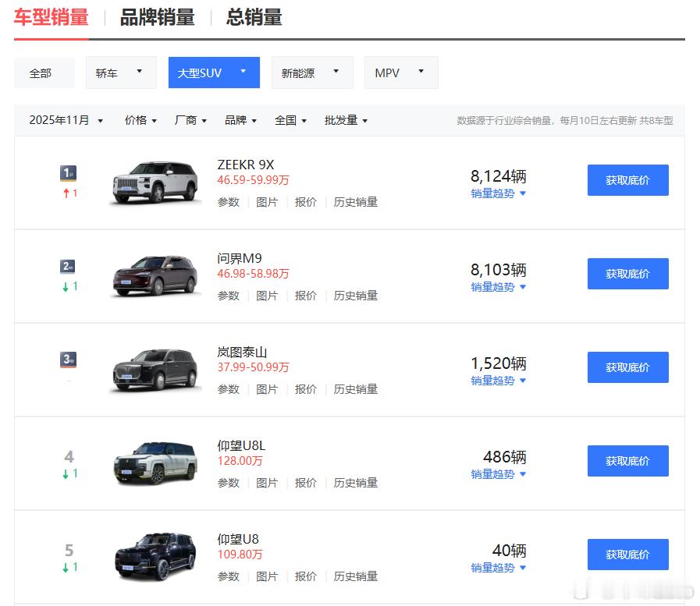The image size is (700, 606).
Task: Click the 8,124辆 sales figure
Action: [498, 176]
